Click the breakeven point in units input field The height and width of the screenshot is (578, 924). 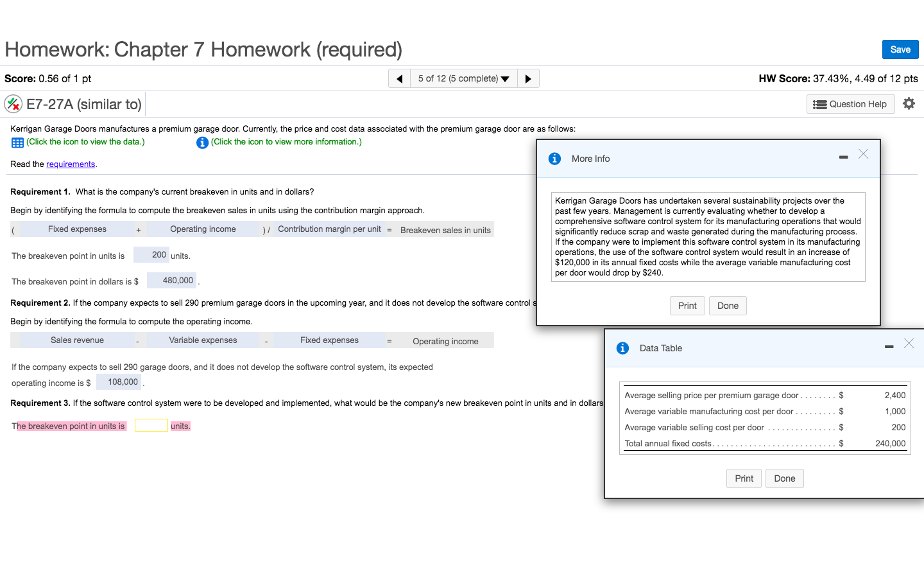pos(151,425)
